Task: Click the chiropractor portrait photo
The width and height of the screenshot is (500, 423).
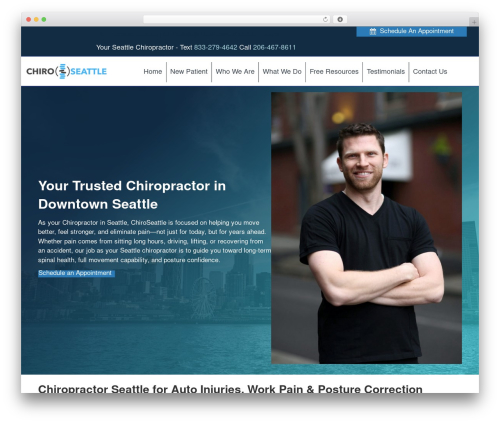Action: pyautogui.click(x=366, y=228)
